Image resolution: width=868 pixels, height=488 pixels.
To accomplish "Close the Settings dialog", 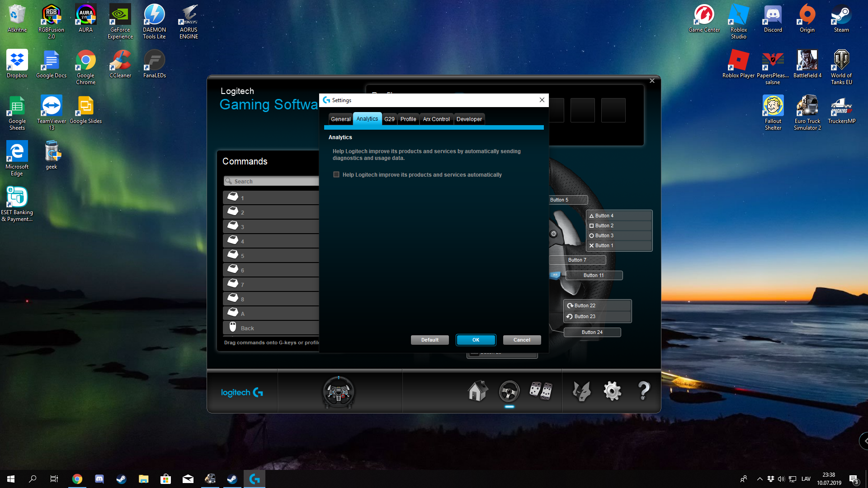I will 542,100.
